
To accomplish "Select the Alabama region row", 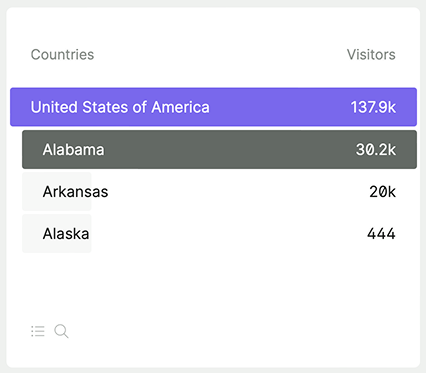I will [x=219, y=149].
